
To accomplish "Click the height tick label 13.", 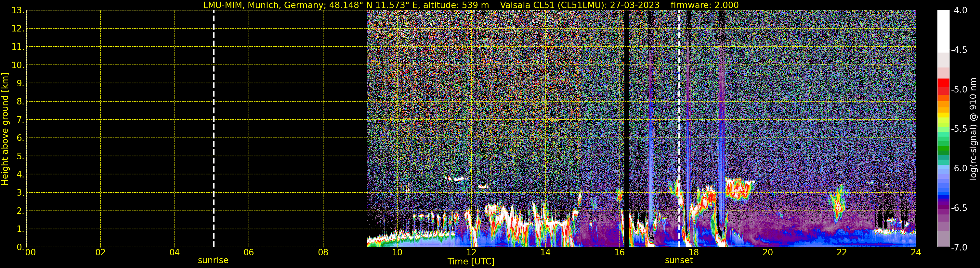I will click(18, 10).
